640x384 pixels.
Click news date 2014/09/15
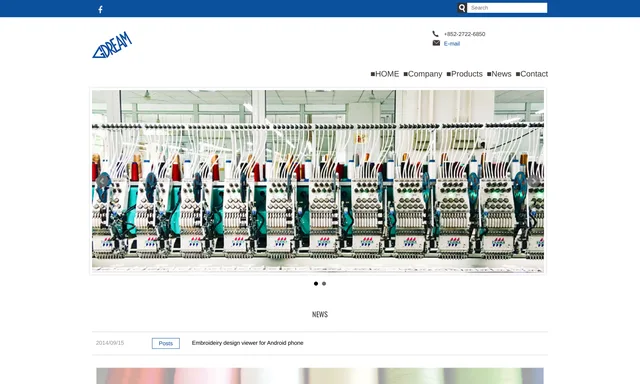(110, 343)
